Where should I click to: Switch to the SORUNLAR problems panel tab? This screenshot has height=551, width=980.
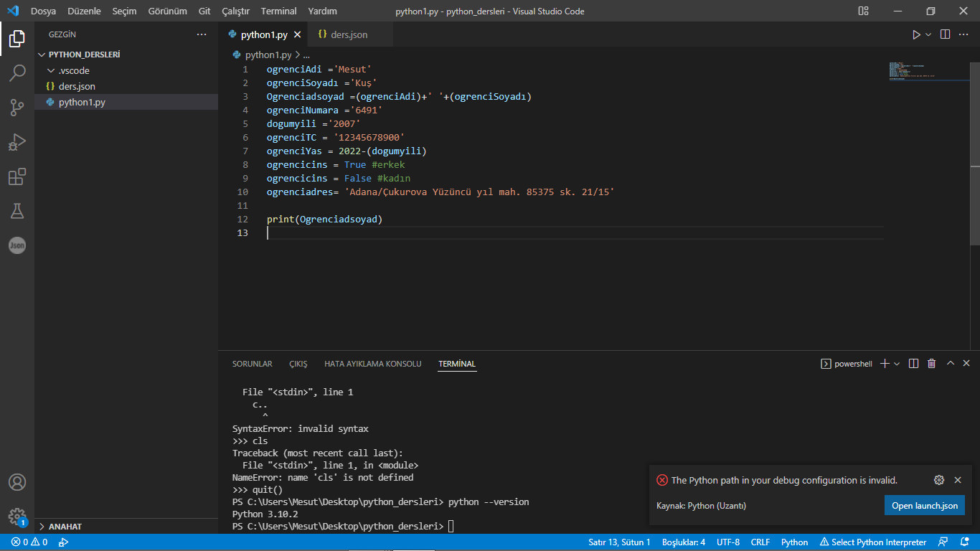252,364
